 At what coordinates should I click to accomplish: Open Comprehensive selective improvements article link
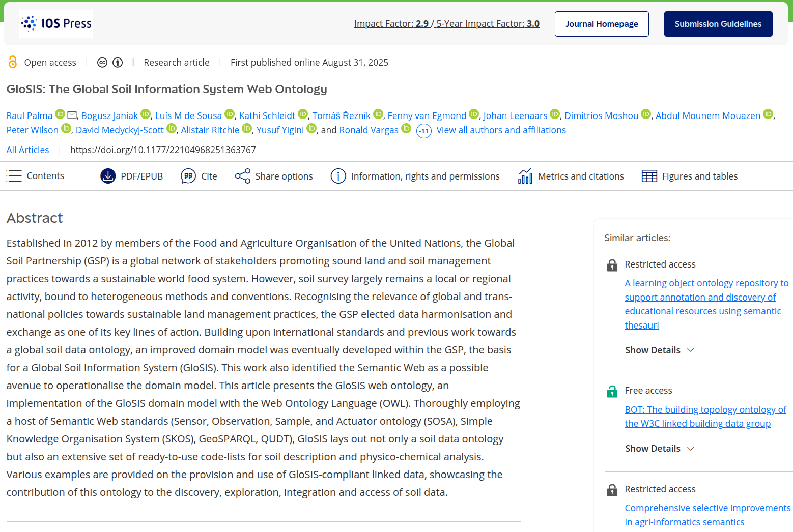click(707, 515)
